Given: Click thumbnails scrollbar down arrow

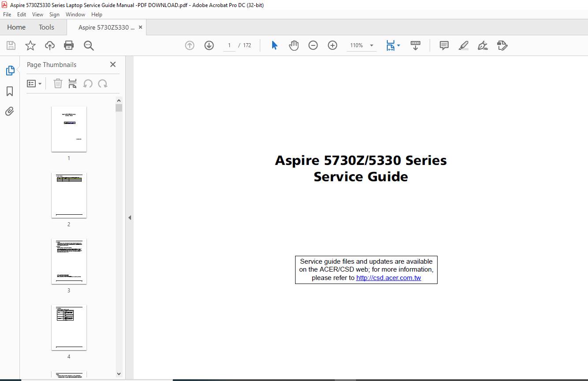Looking at the screenshot, I should pos(119,374).
